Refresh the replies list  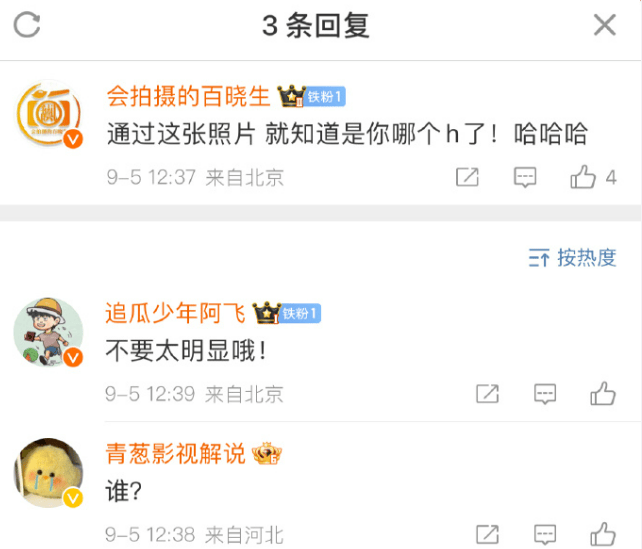[x=27, y=25]
